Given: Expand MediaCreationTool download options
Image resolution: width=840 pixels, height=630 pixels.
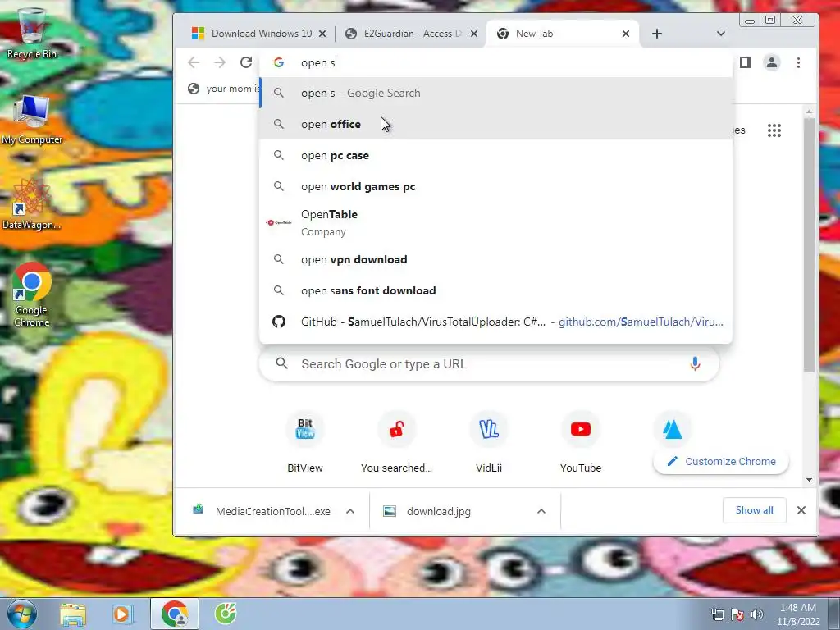Looking at the screenshot, I should 349,511.
